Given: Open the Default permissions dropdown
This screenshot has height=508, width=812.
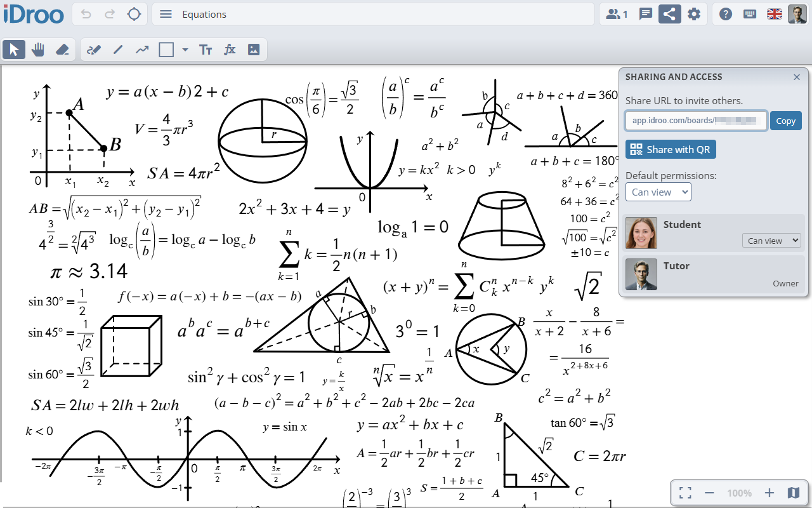Looking at the screenshot, I should [658, 192].
